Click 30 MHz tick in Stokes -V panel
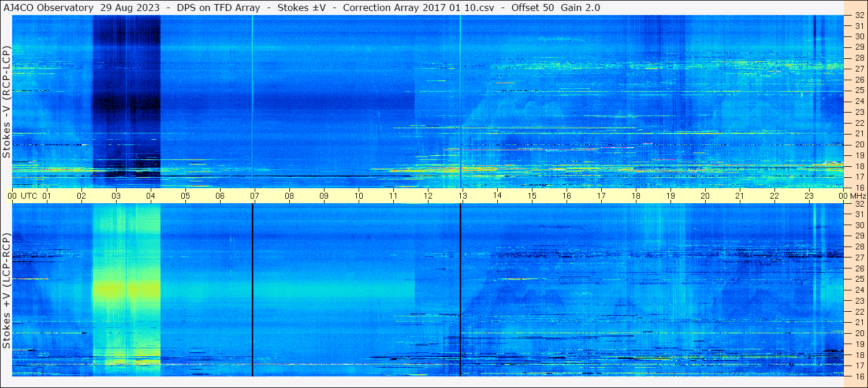Screen dimensions: 868x388 [859, 36]
